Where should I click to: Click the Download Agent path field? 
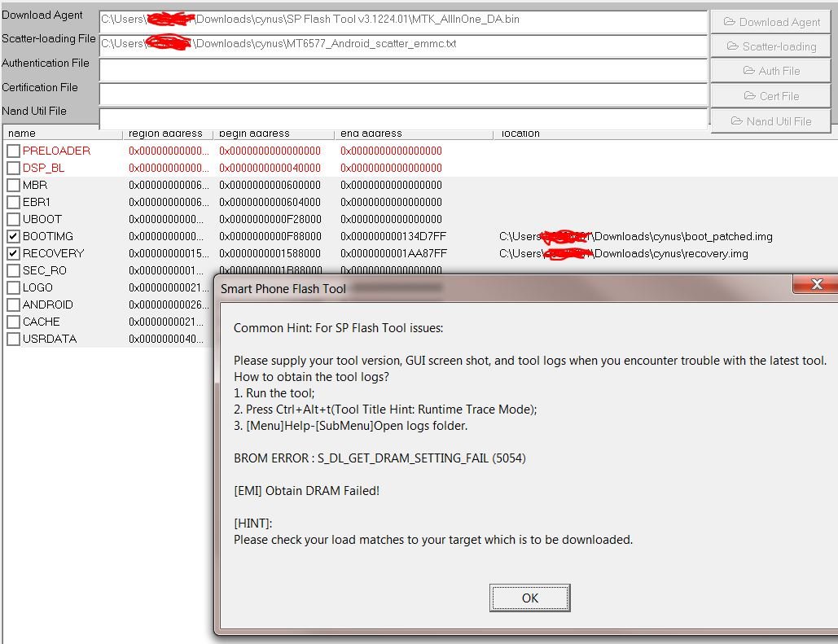coord(403,20)
